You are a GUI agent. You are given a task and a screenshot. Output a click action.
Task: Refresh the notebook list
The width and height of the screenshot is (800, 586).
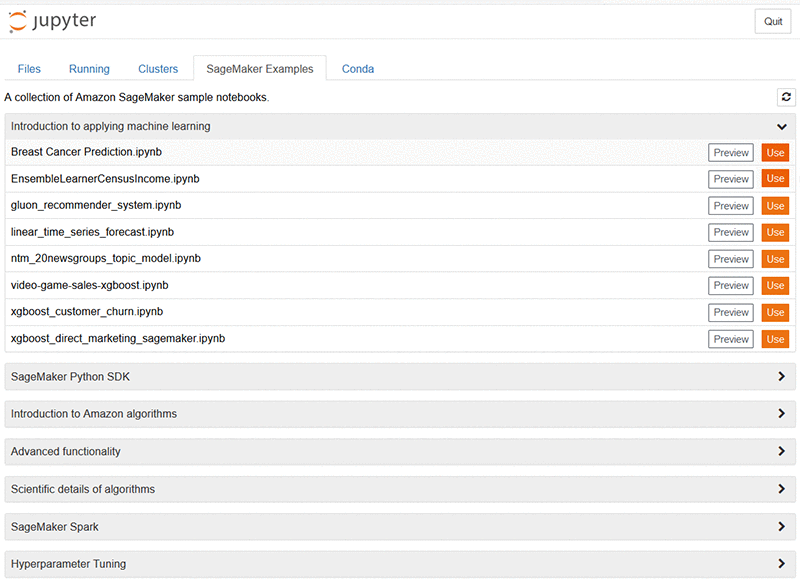click(x=786, y=97)
